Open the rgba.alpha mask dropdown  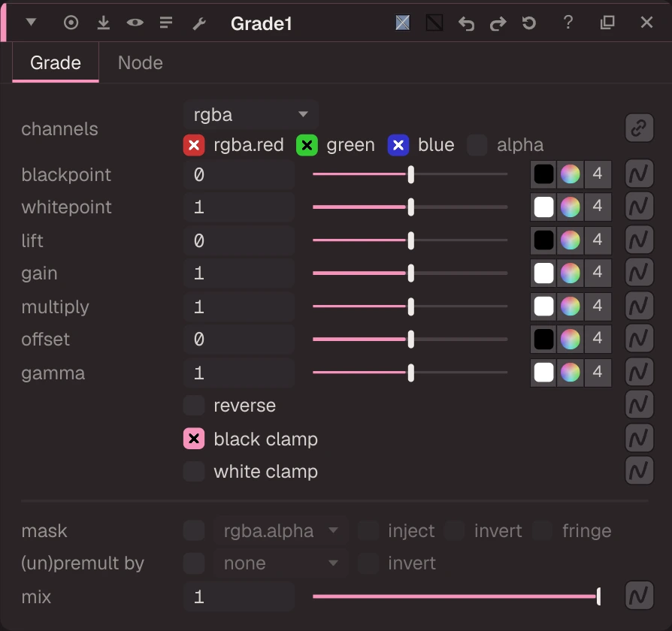pyautogui.click(x=280, y=531)
